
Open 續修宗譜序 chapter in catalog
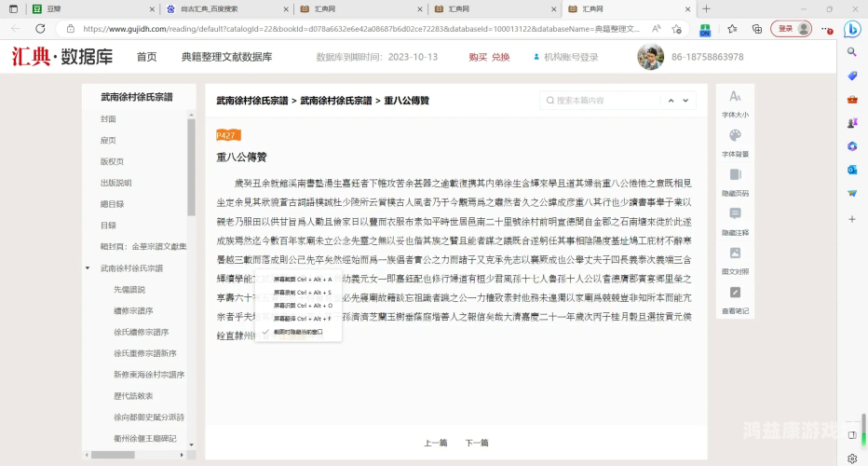click(x=133, y=311)
